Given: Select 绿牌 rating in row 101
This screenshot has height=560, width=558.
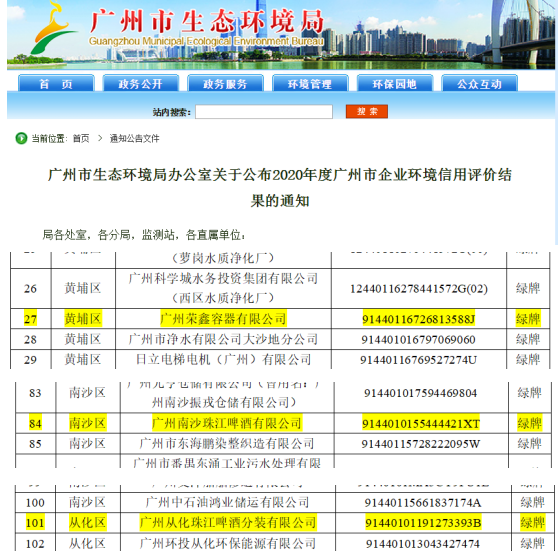Looking at the screenshot, I should click(533, 523).
